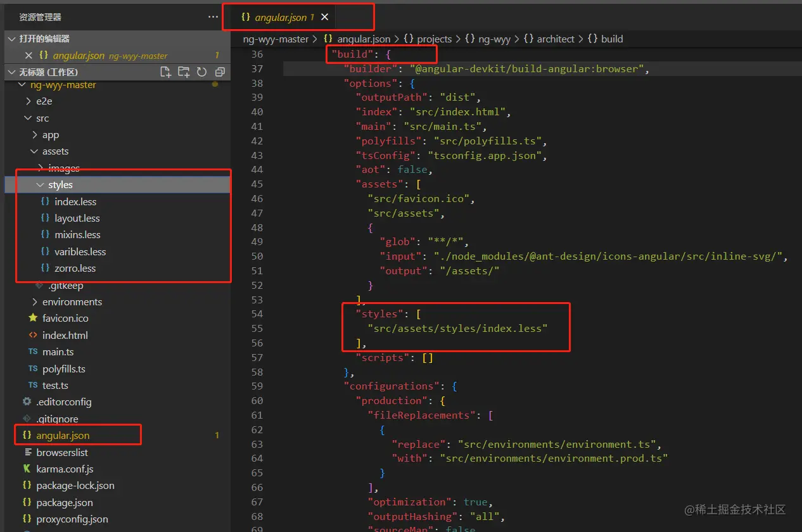Click the "production" key on line 60
802x532 pixels.
click(x=391, y=401)
